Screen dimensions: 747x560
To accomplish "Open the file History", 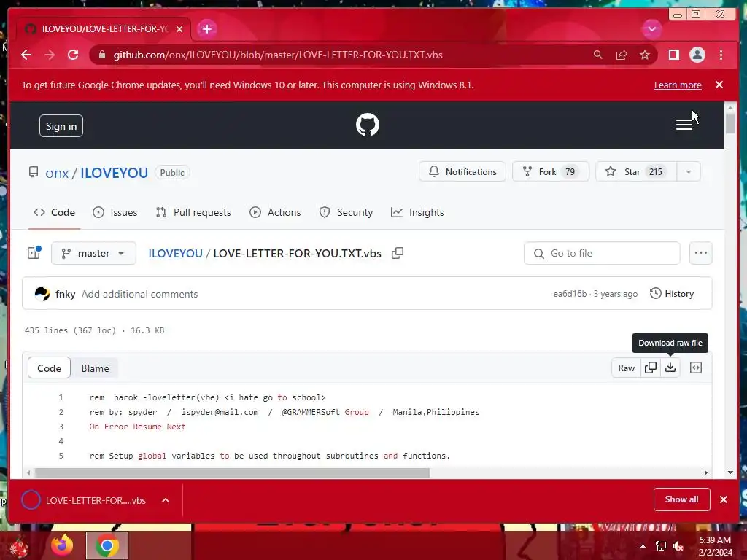I will (672, 294).
